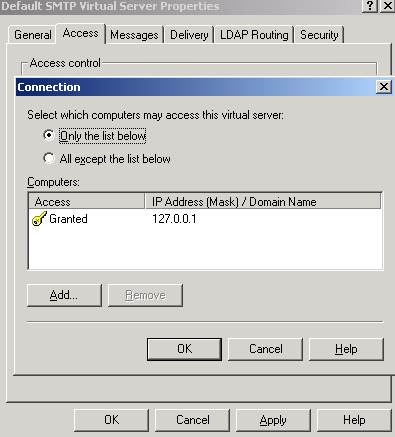This screenshot has width=395, height=437.
Task: Click the disabled Remove button
Action: click(145, 295)
